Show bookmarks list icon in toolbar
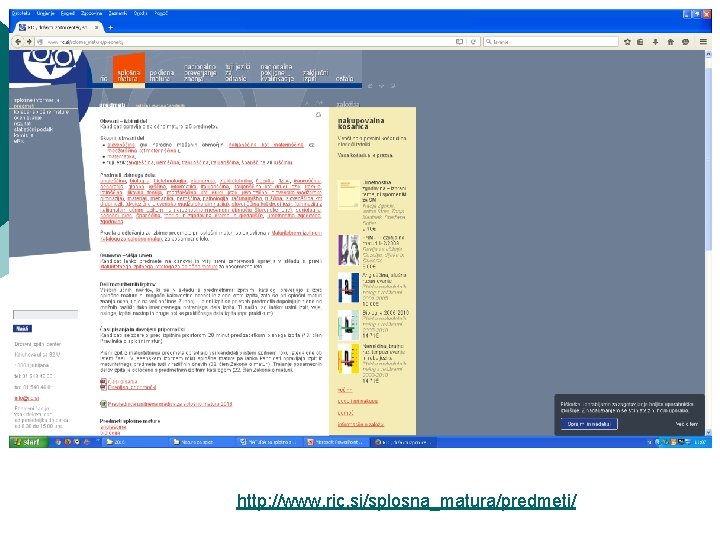Image resolution: width=720 pixels, height=540 pixels. click(x=640, y=41)
